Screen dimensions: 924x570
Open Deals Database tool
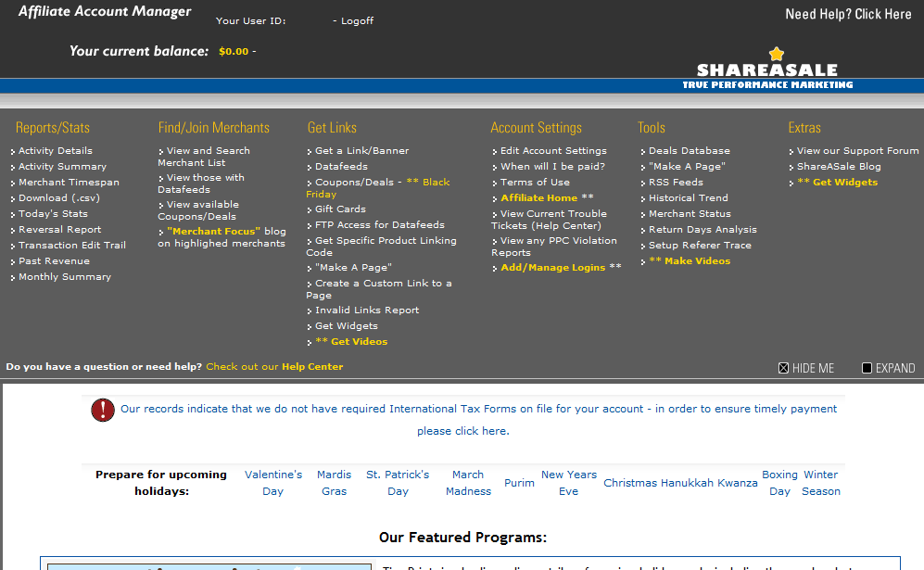point(689,151)
